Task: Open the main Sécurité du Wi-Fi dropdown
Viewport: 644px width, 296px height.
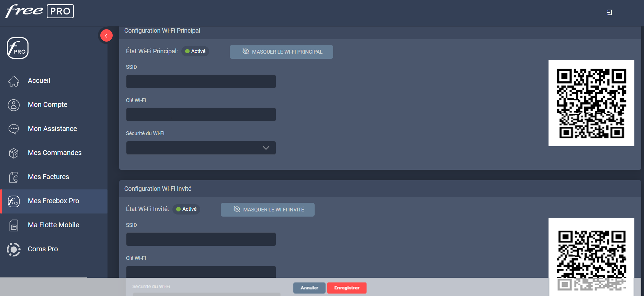Action: point(201,148)
